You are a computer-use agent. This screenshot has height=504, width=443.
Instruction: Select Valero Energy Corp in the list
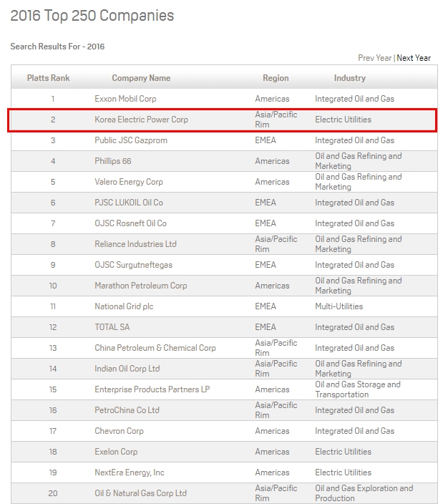[x=129, y=182]
